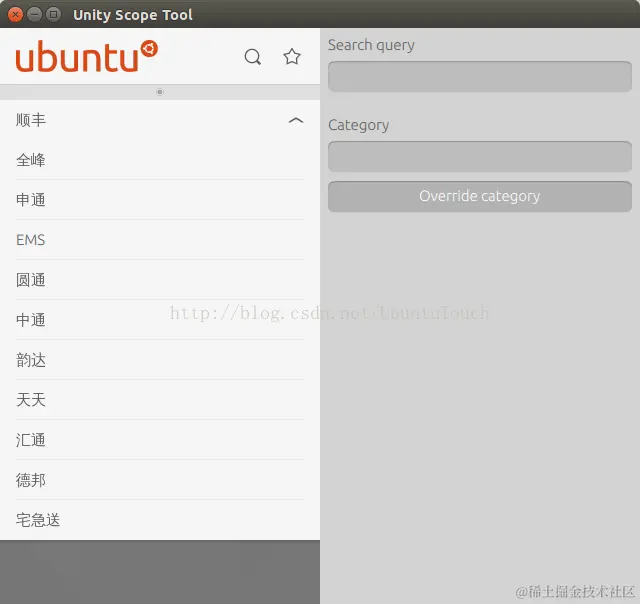Collapse the department list with chevron
The image size is (640, 604).
pyautogui.click(x=296, y=120)
